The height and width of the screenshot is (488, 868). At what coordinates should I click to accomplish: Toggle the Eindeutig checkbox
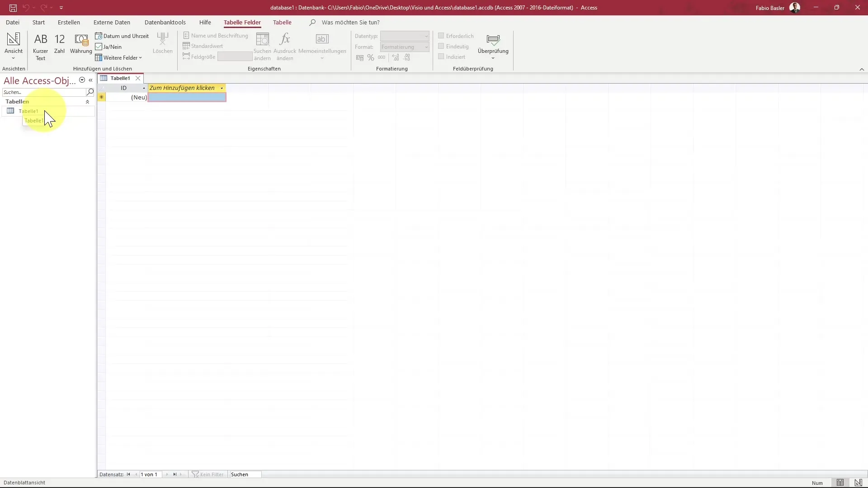pyautogui.click(x=441, y=46)
